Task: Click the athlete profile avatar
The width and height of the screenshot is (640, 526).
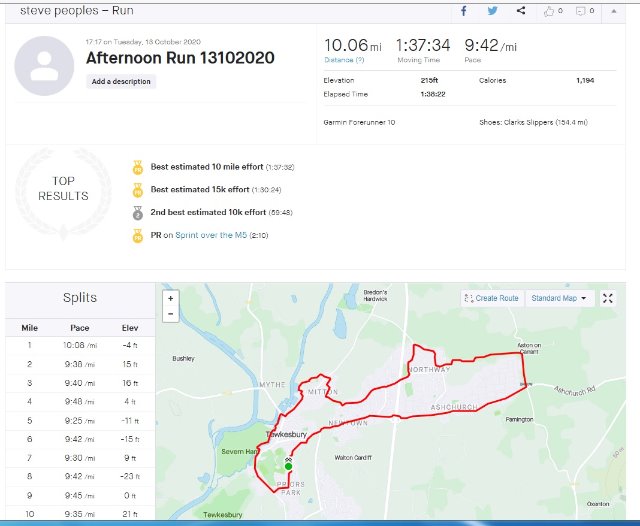Action: point(43,65)
